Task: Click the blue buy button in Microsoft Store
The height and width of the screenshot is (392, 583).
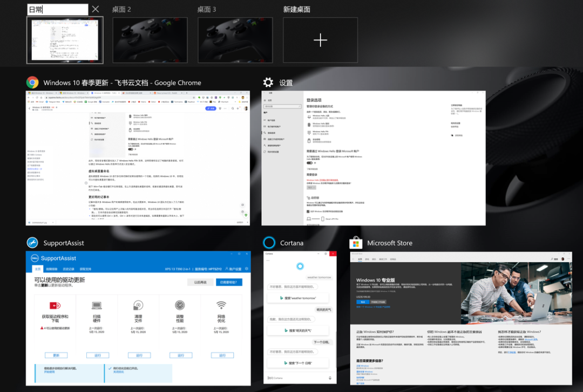Action: click(x=363, y=302)
